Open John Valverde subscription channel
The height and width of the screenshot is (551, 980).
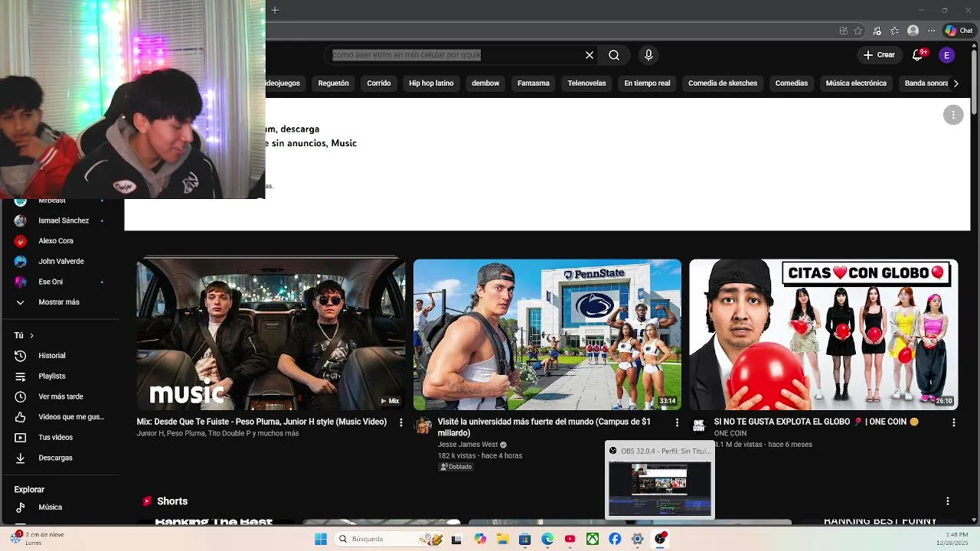[60, 262]
